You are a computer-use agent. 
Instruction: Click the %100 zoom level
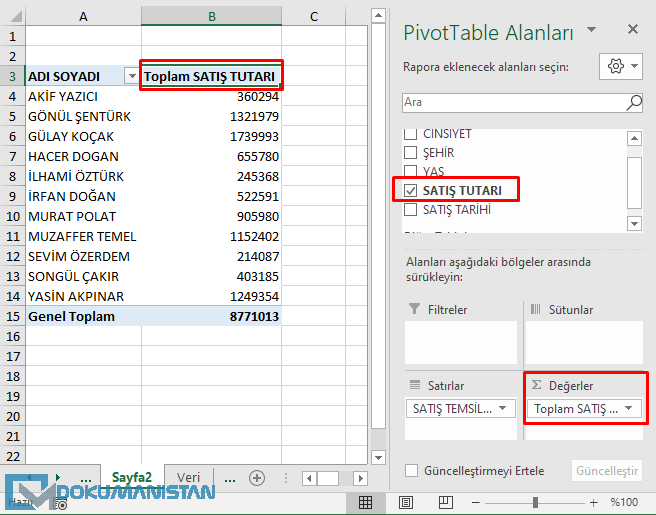tap(624, 502)
